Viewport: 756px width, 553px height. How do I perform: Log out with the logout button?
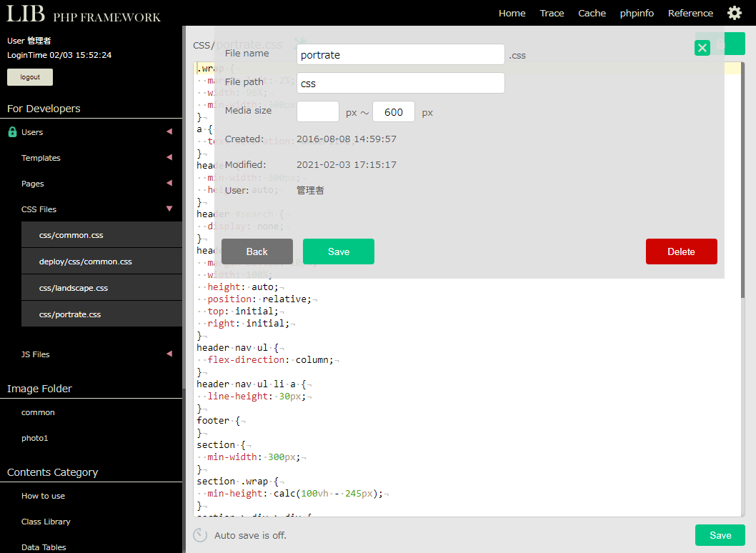(x=30, y=77)
